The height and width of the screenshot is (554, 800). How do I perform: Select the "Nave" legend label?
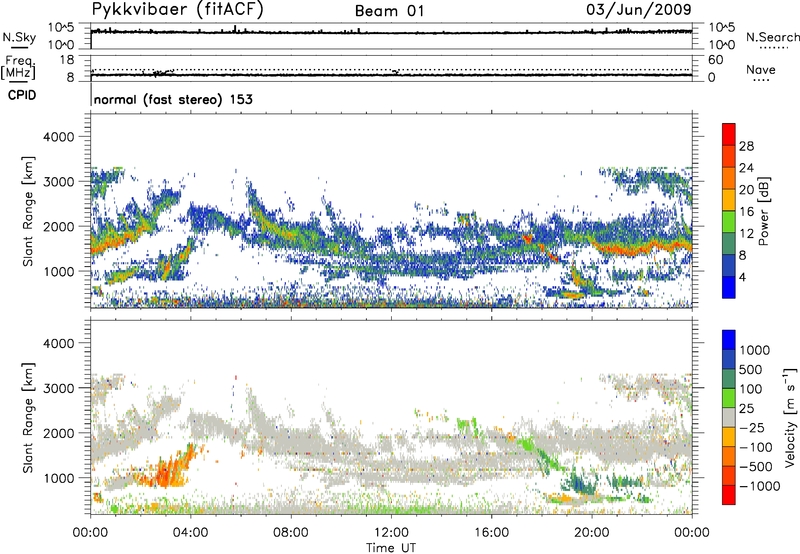(x=761, y=69)
